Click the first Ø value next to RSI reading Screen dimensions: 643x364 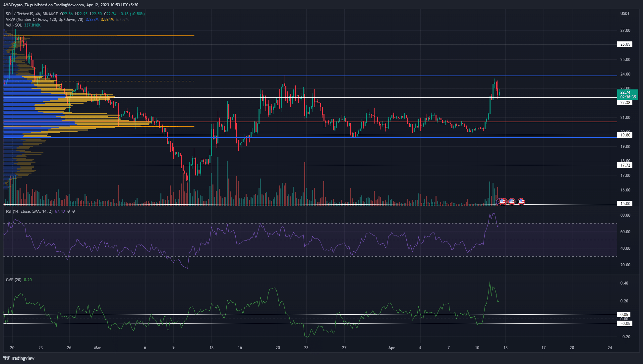[69, 211]
